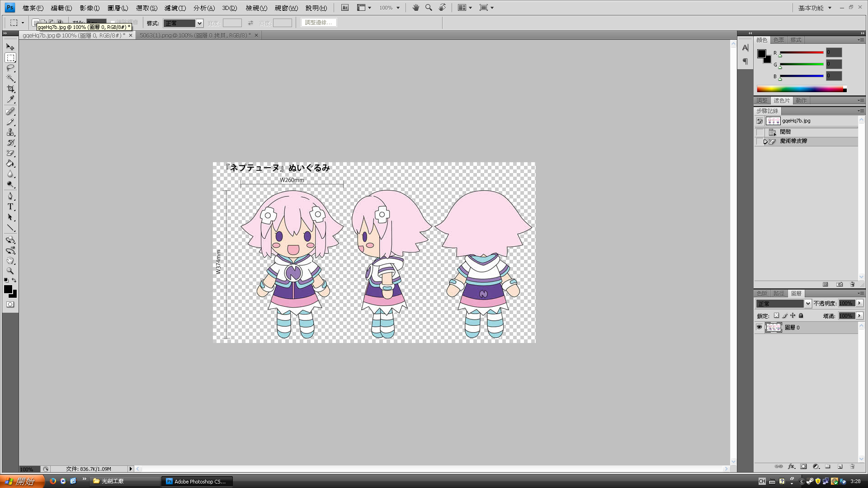Screen dimensions: 868x488
Task: Switch to the 5063(1).png document tab
Action: (x=195, y=35)
